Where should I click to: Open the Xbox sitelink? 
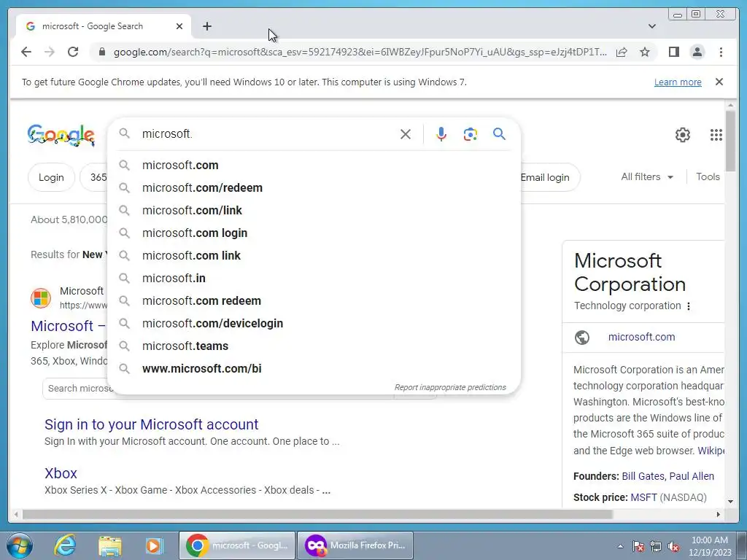pyautogui.click(x=61, y=473)
